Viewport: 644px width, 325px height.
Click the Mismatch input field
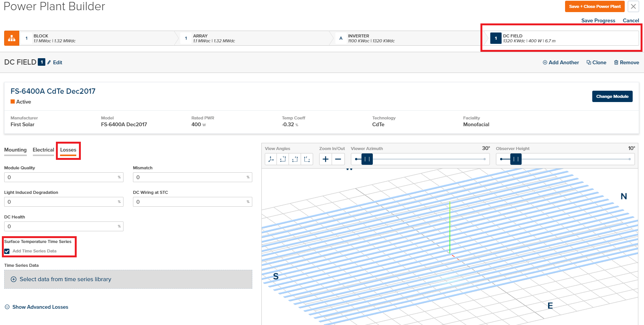[193, 177]
